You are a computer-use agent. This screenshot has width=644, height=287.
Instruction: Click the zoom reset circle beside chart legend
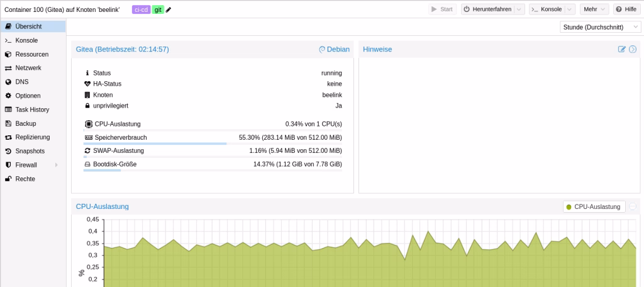tap(633, 206)
